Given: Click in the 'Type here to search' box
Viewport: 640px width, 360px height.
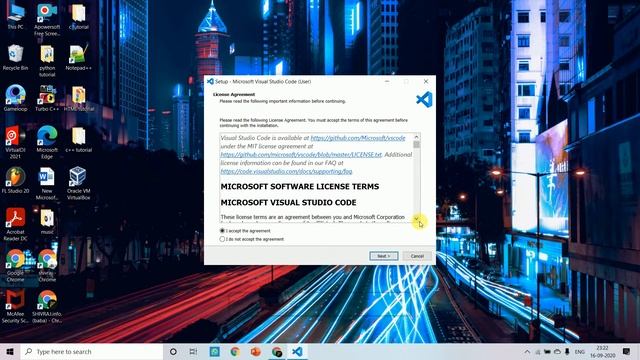Looking at the screenshot, I should coord(92,351).
